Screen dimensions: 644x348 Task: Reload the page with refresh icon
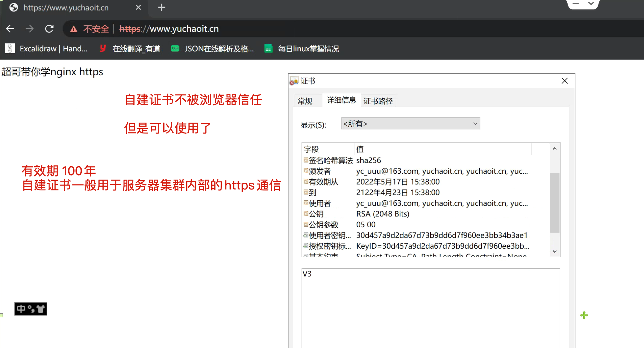point(49,29)
